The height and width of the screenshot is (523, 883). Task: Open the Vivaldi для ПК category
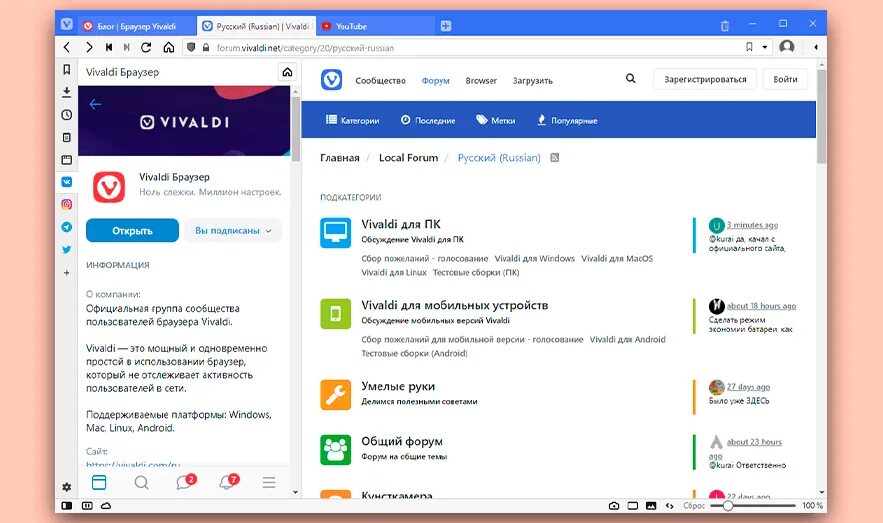coord(401,224)
